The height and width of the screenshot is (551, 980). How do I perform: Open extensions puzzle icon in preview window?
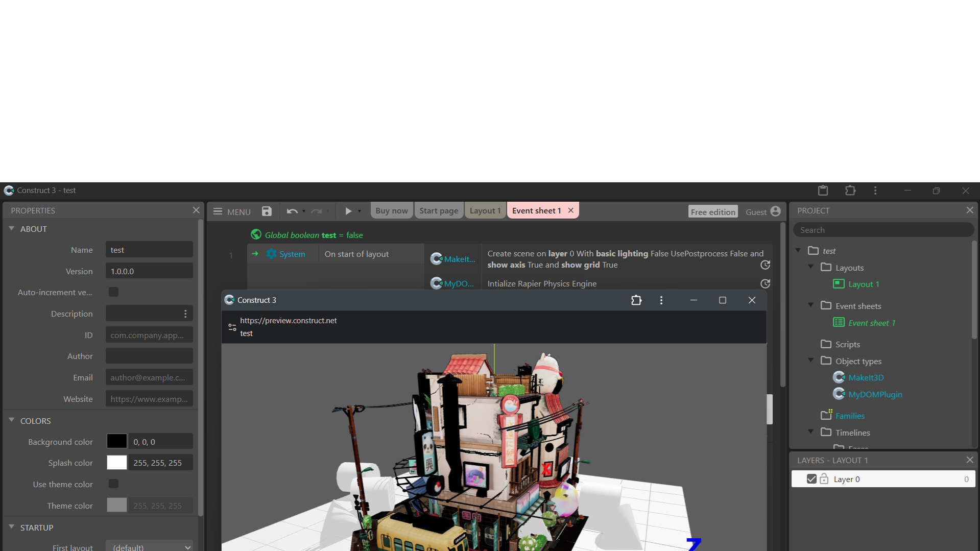[x=636, y=300]
